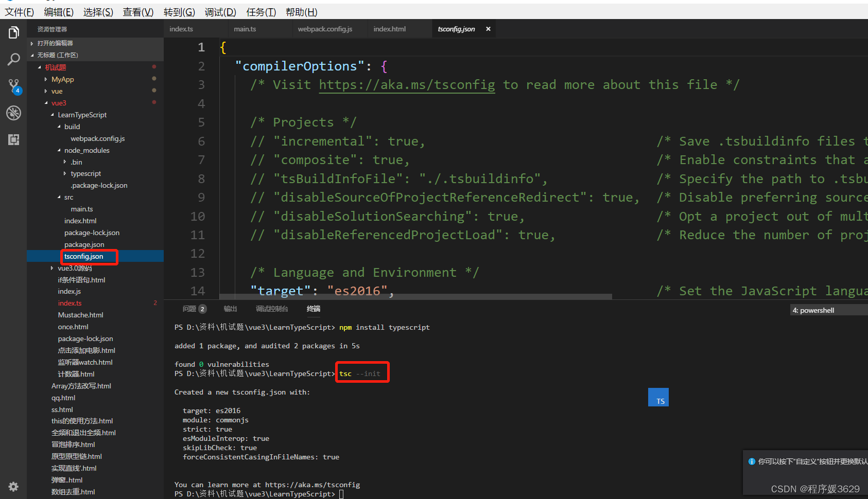The width and height of the screenshot is (868, 499).
Task: Close the tsconfig.json editor tab
Action: point(488,29)
